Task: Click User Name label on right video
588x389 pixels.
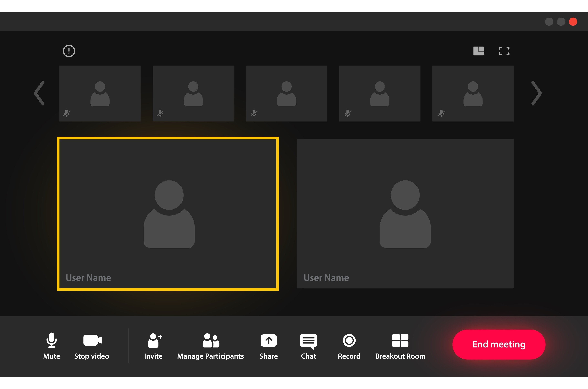Action: point(326,278)
